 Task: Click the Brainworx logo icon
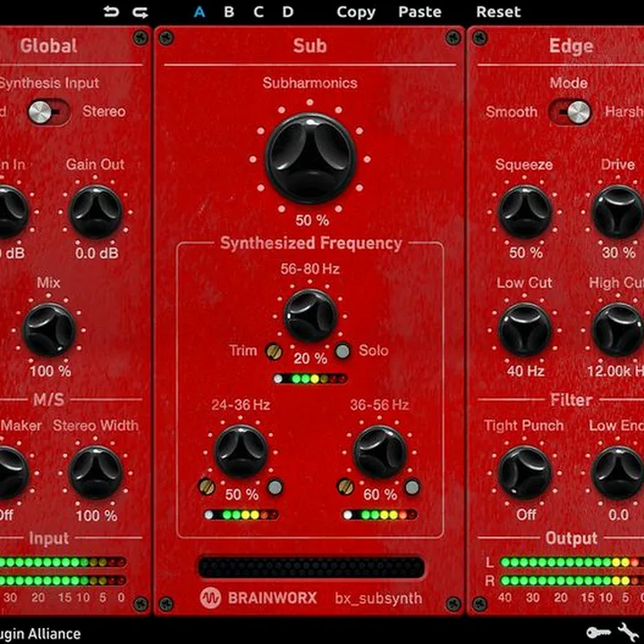[x=210, y=598]
